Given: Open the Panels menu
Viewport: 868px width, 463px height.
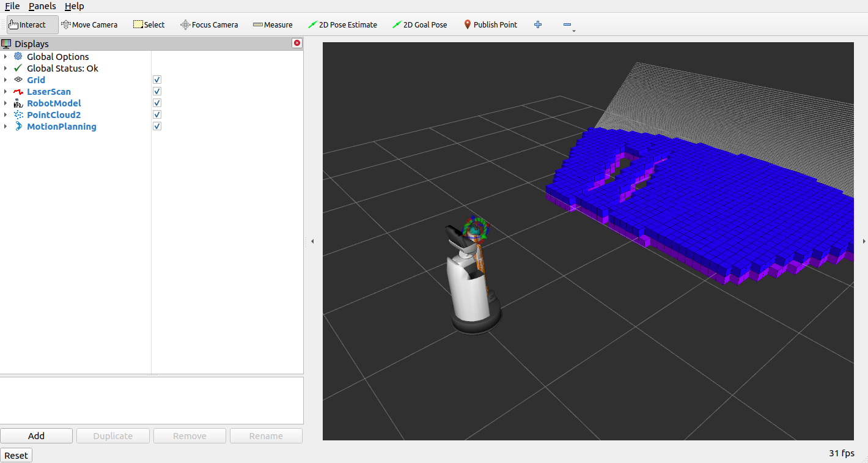Looking at the screenshot, I should click(x=42, y=6).
